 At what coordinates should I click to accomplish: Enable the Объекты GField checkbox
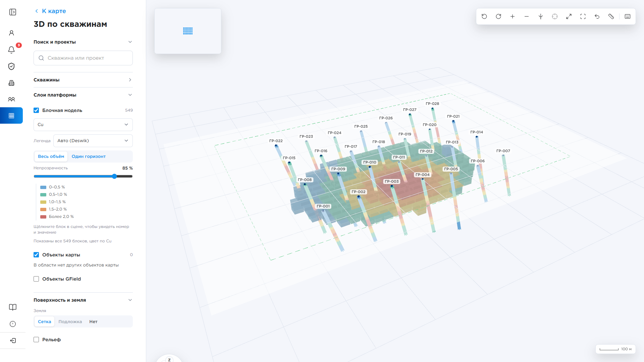[36, 279]
